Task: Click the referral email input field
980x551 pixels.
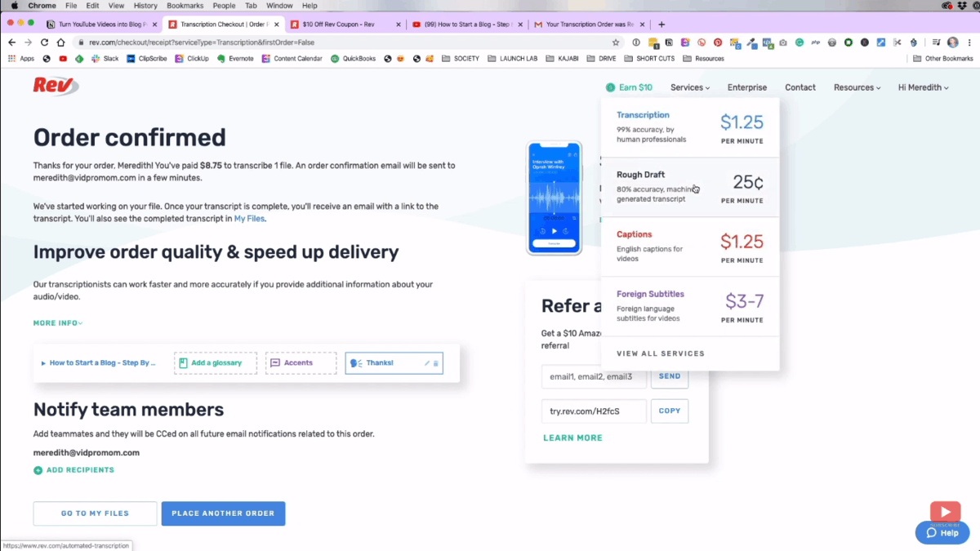Action: 594,377
